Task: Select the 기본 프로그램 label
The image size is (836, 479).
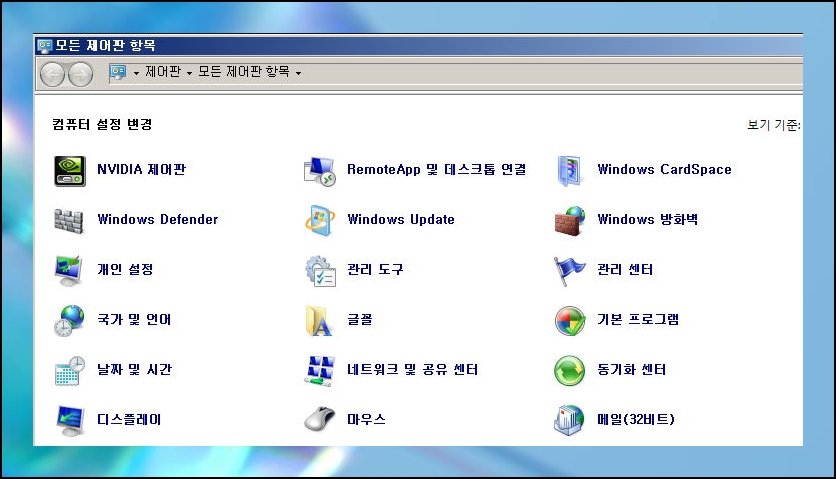Action: [x=638, y=320]
